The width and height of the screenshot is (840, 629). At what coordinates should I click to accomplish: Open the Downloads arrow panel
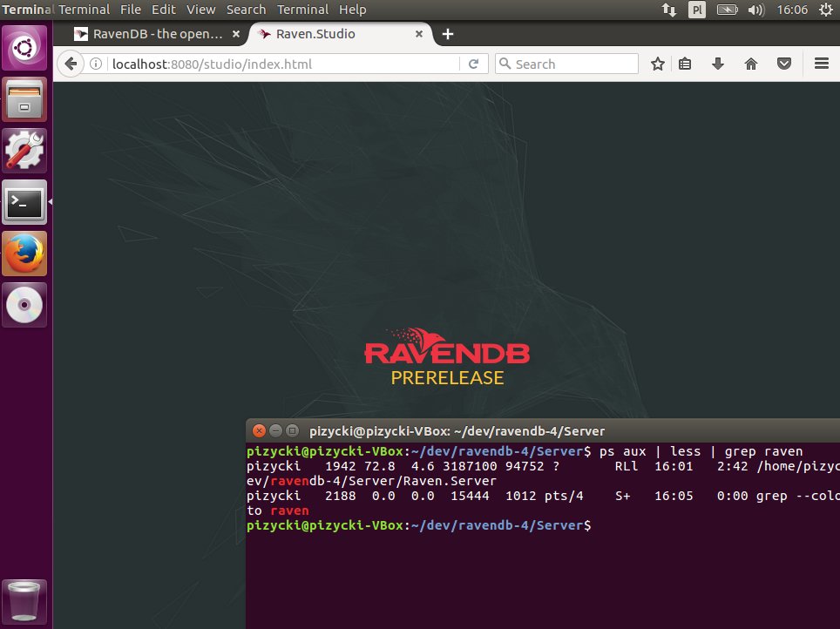tap(718, 64)
